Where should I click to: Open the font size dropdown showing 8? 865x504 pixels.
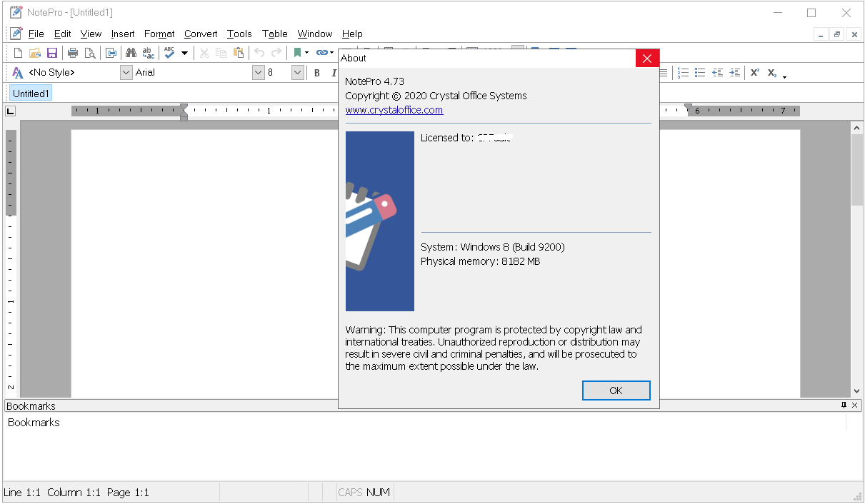coord(298,72)
